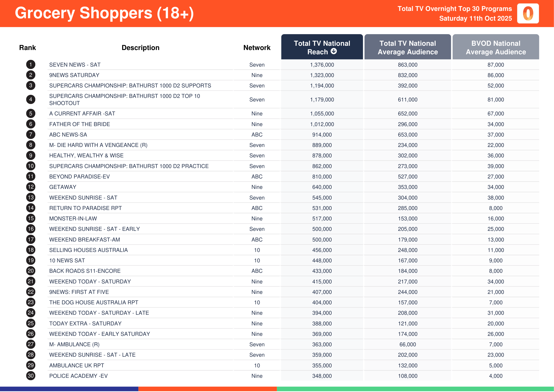This screenshot has height=392, width=554.
Task: Click the Rank column header
Action: pyautogui.click(x=27, y=48)
